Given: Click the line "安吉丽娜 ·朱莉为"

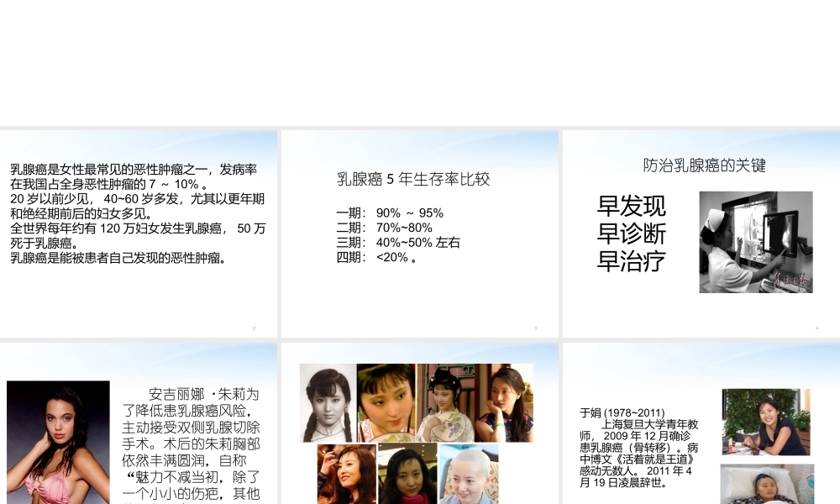Looking at the screenshot, I should pyautogui.click(x=203, y=395).
